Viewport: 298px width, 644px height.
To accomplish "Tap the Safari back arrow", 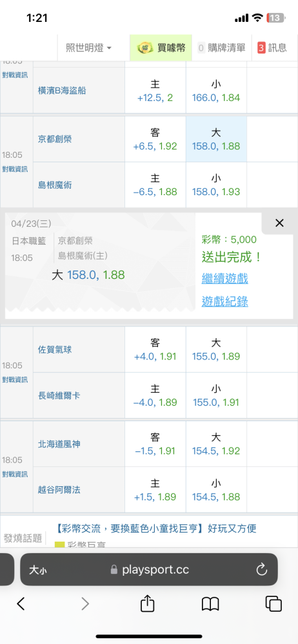I will click(21, 603).
